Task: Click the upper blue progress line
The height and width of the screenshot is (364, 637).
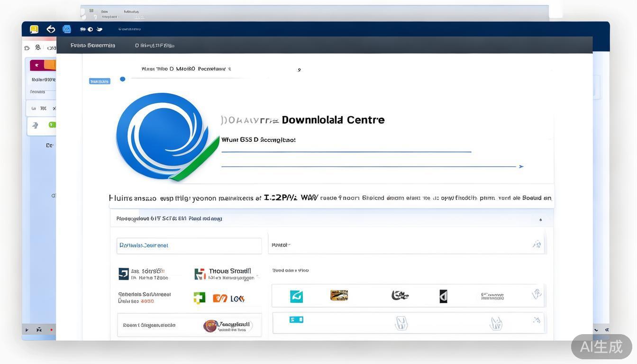Action: point(346,152)
